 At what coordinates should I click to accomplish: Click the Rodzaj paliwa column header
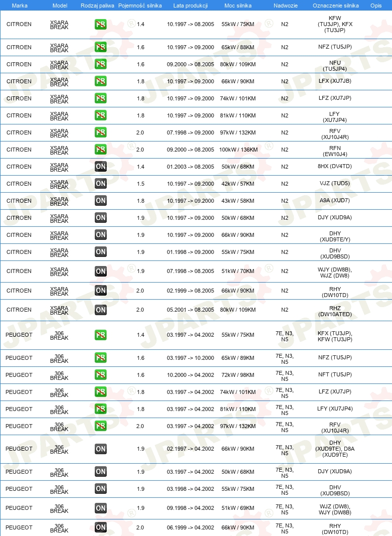97,6
